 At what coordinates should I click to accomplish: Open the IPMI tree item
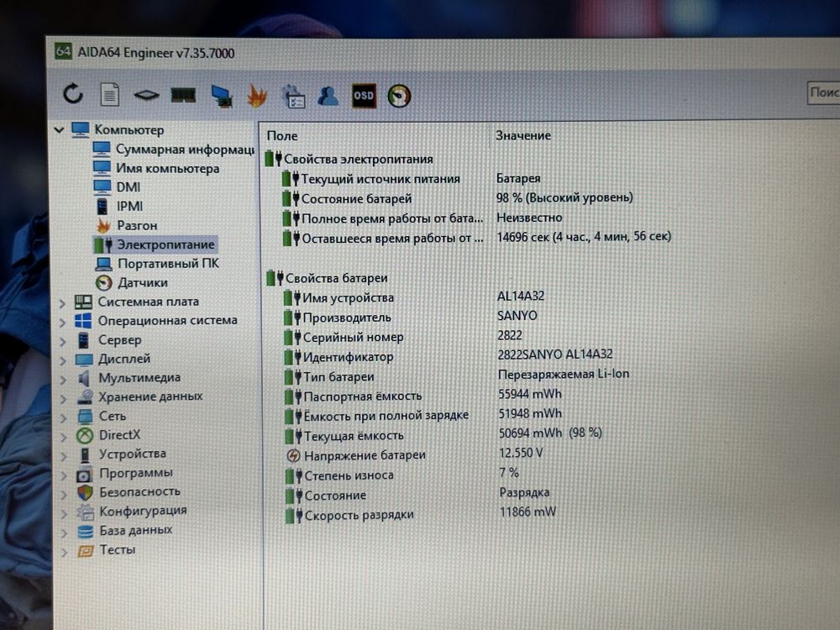tap(119, 207)
